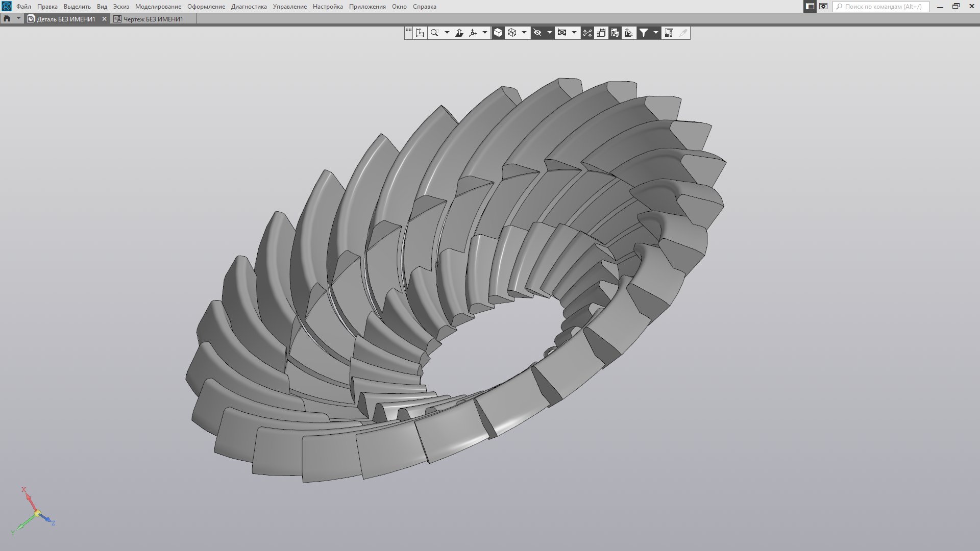The width and height of the screenshot is (980, 551).
Task: Open the Диагностика menu
Action: 249,7
